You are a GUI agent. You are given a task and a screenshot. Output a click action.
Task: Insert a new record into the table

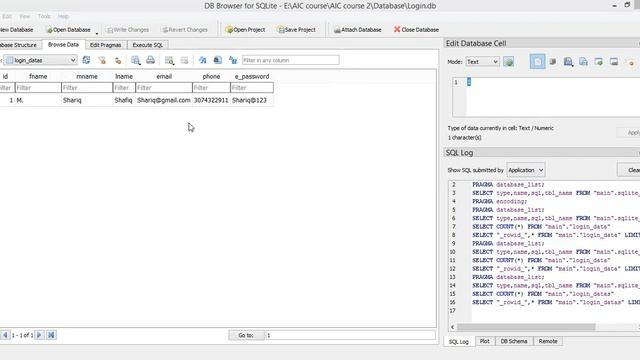click(169, 60)
